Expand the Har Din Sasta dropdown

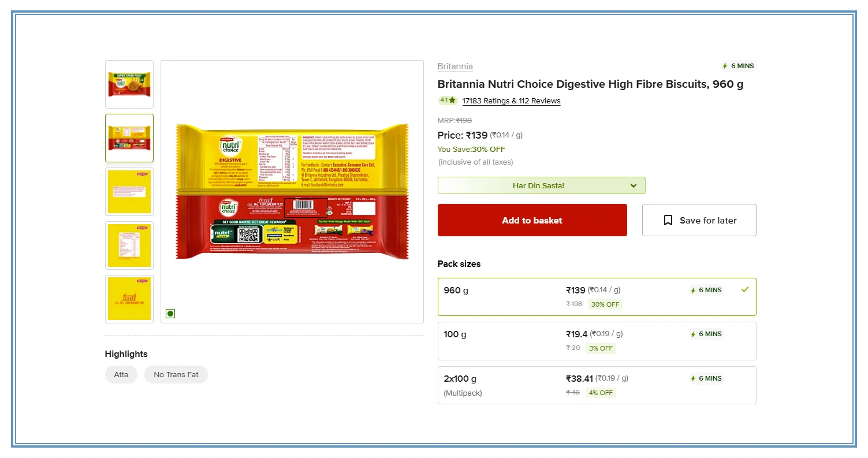point(541,185)
